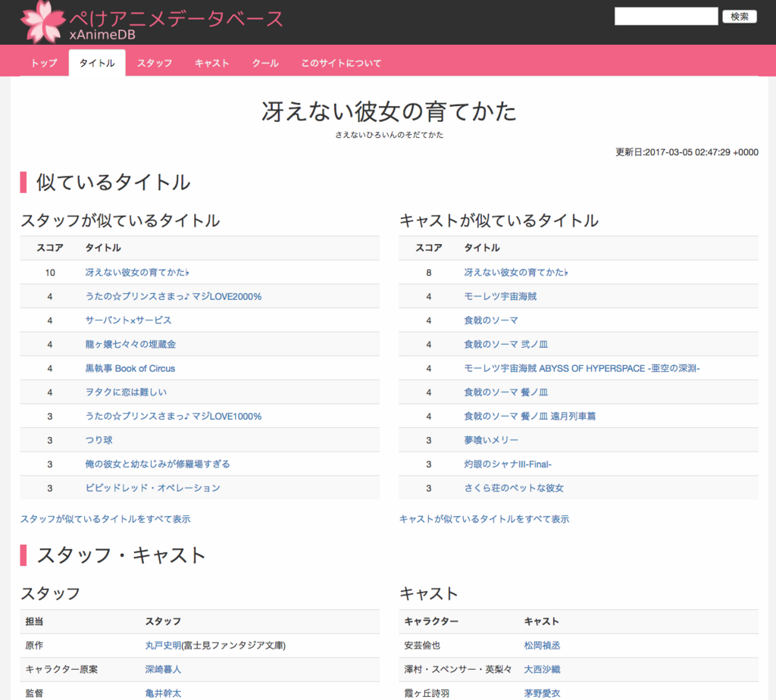776x700 pixels.
Task: Click character name 澤村・スペンサー・英梨々
Action: pyautogui.click(x=458, y=670)
